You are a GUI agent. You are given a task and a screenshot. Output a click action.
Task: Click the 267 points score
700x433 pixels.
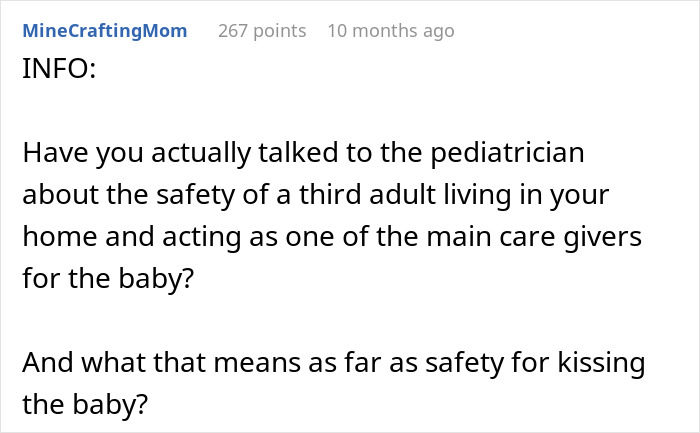pyautogui.click(x=262, y=31)
